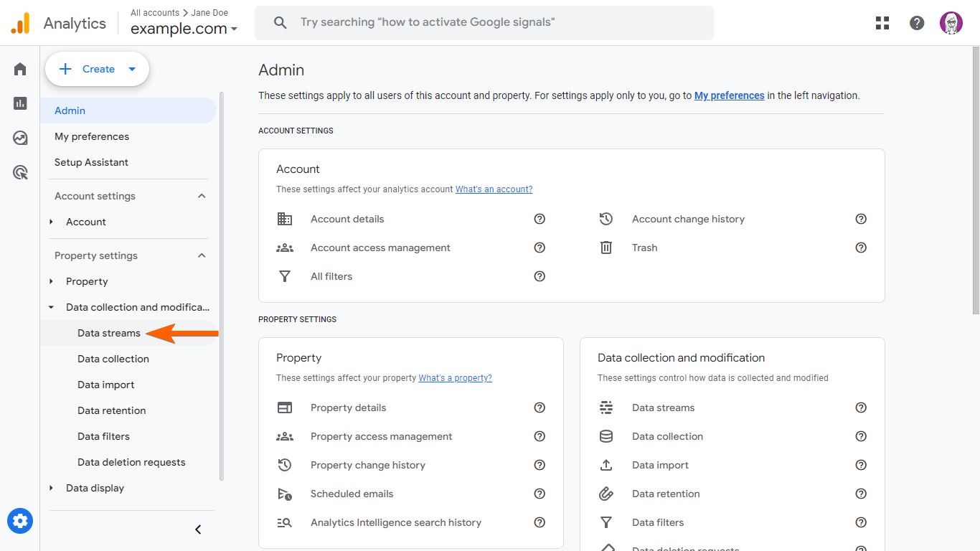980x551 pixels.
Task: Click the Trash bin icon
Action: click(x=606, y=248)
